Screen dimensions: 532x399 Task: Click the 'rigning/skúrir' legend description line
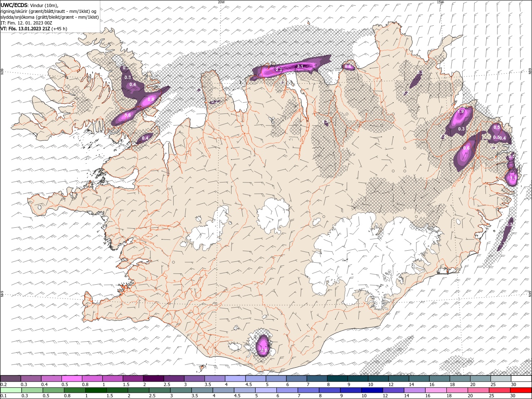point(49,11)
